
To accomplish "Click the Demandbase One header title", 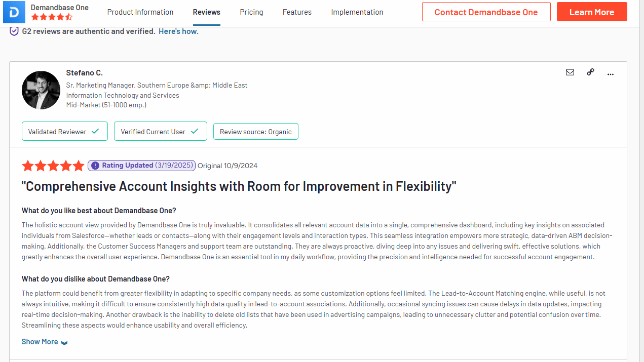I will (x=60, y=7).
